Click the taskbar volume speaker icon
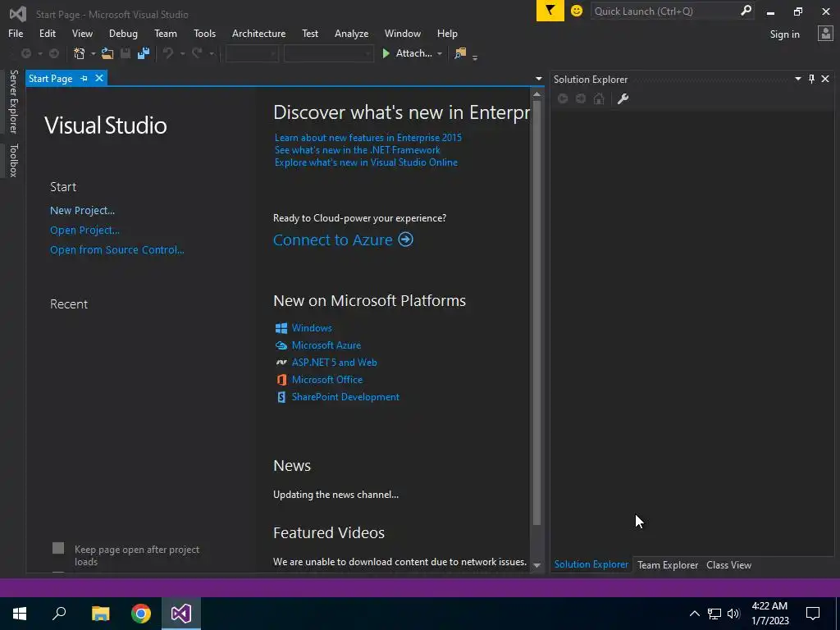 coord(733,614)
